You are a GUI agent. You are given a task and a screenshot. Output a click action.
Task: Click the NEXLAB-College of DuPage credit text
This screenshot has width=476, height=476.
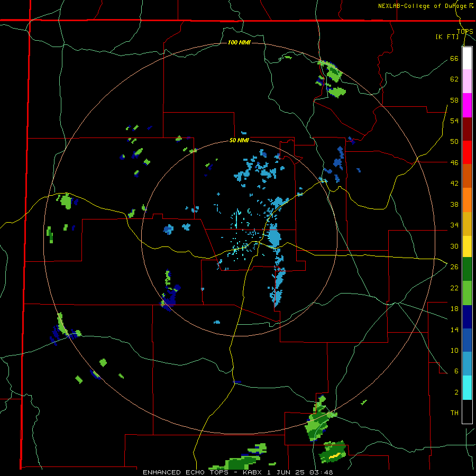[x=425, y=6]
